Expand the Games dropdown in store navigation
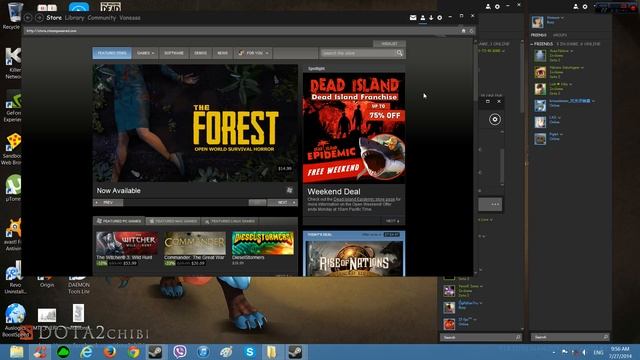640x360 pixels. point(145,53)
